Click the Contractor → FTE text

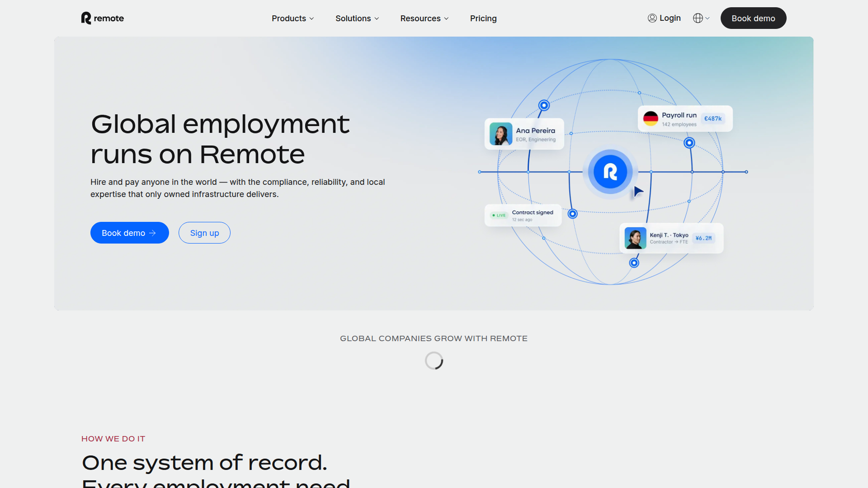tap(669, 242)
